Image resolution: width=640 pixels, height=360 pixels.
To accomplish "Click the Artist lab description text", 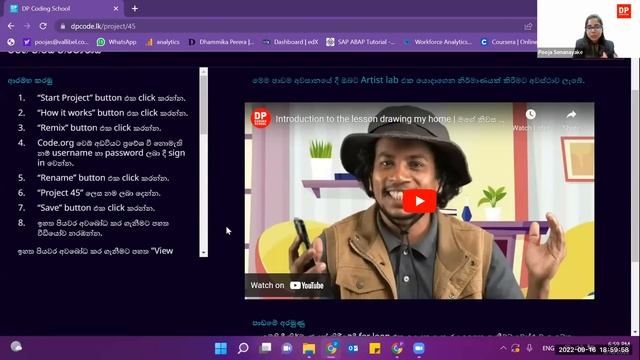I will (x=418, y=80).
